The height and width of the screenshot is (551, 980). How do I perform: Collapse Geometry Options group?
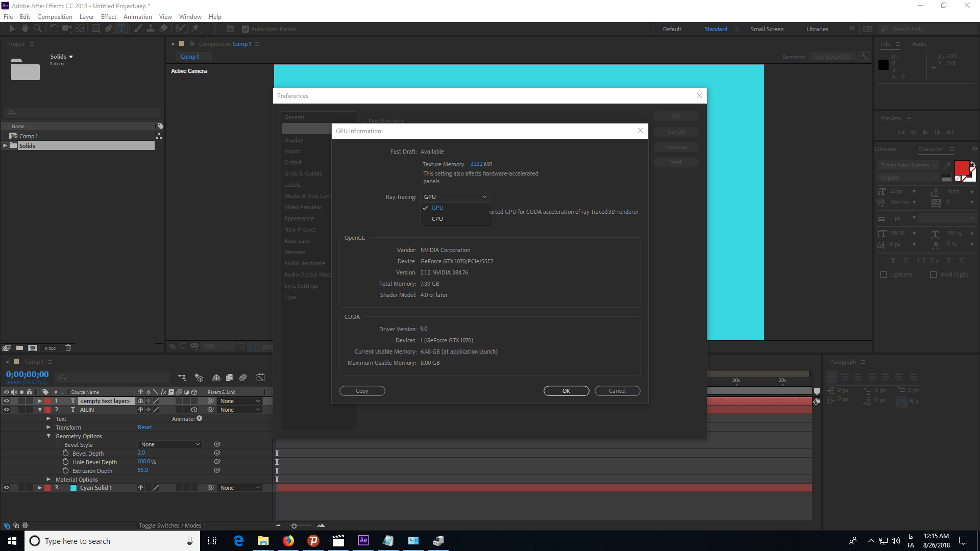tap(48, 436)
